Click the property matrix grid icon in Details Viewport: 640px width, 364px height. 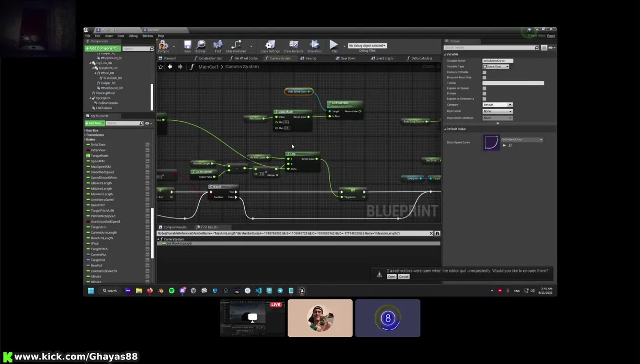click(x=544, y=48)
